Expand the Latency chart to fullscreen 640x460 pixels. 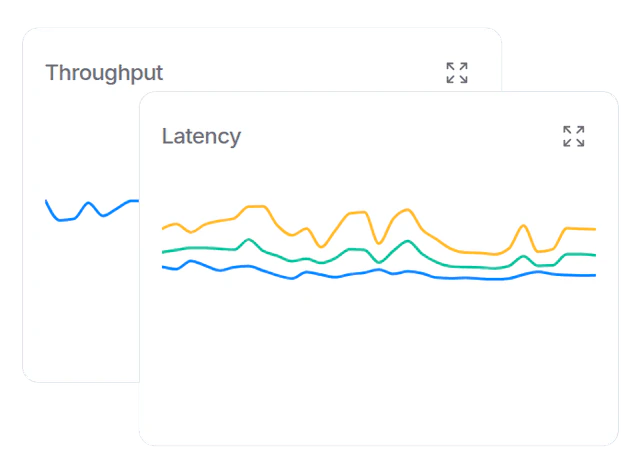point(573,136)
